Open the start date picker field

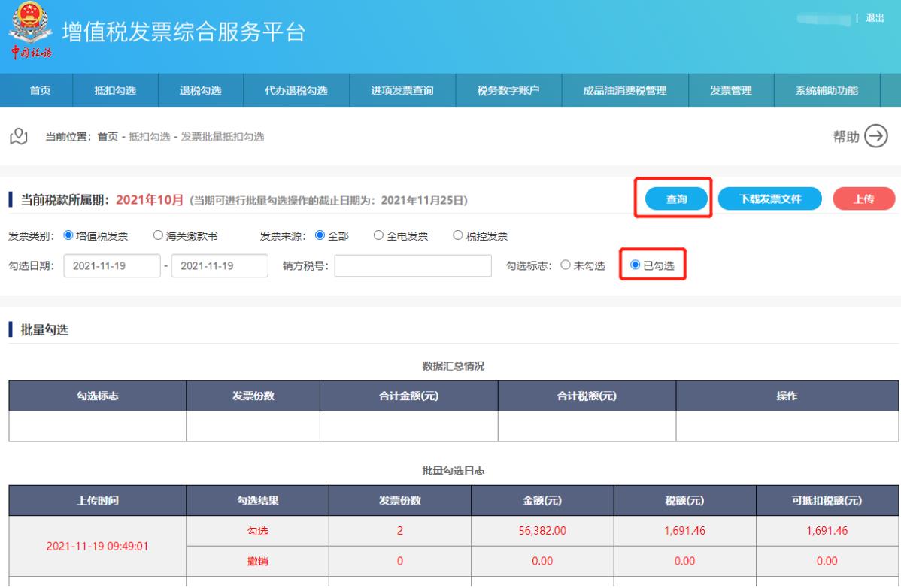click(x=113, y=266)
